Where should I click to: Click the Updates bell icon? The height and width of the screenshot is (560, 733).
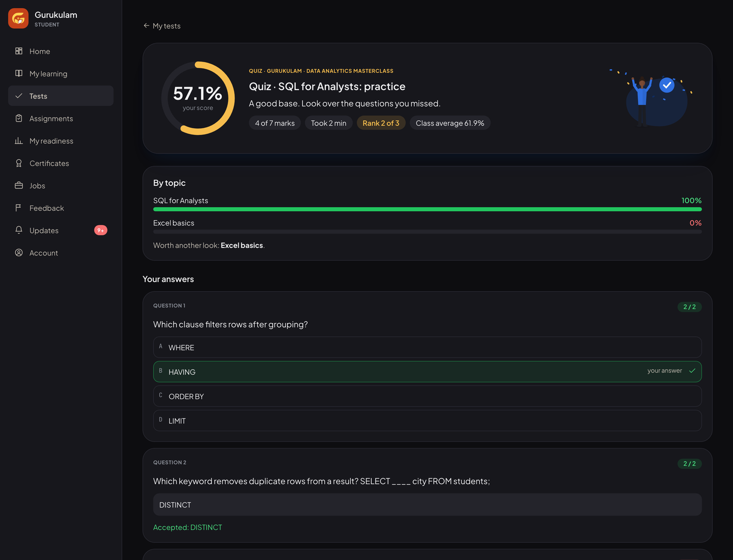tap(19, 230)
